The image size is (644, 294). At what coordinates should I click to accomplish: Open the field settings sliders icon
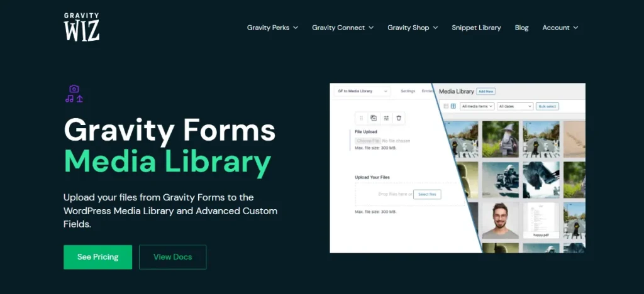coord(386,118)
